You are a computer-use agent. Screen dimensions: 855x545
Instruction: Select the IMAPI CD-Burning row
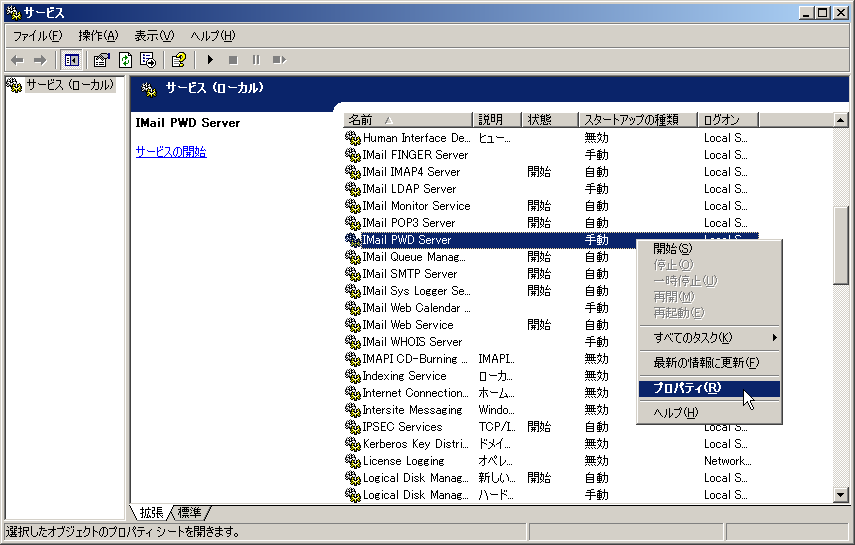551,359
